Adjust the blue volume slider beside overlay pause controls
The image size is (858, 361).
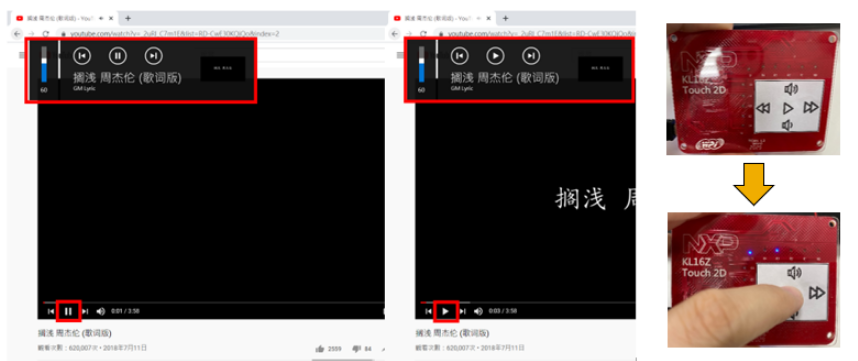point(44,65)
